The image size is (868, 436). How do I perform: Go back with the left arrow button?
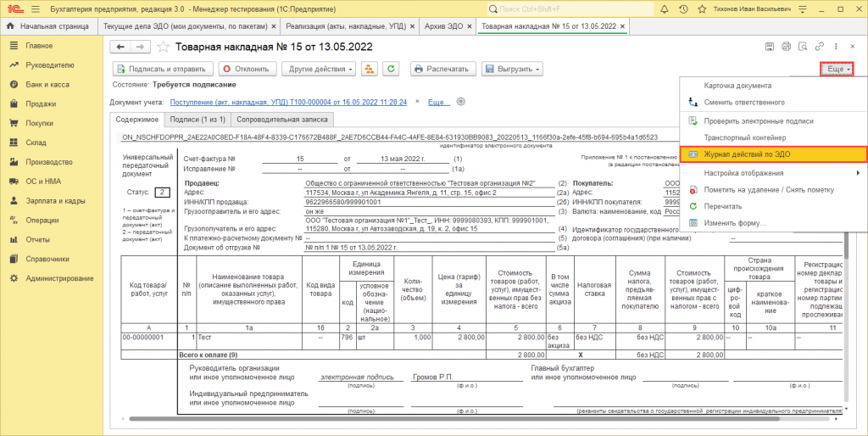120,48
